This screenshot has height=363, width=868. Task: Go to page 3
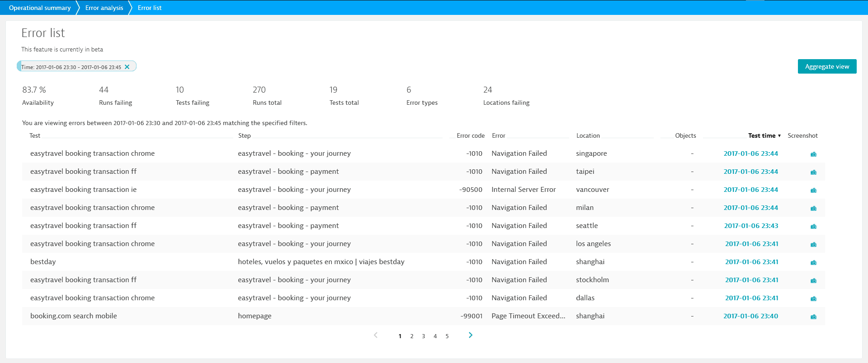point(424,336)
